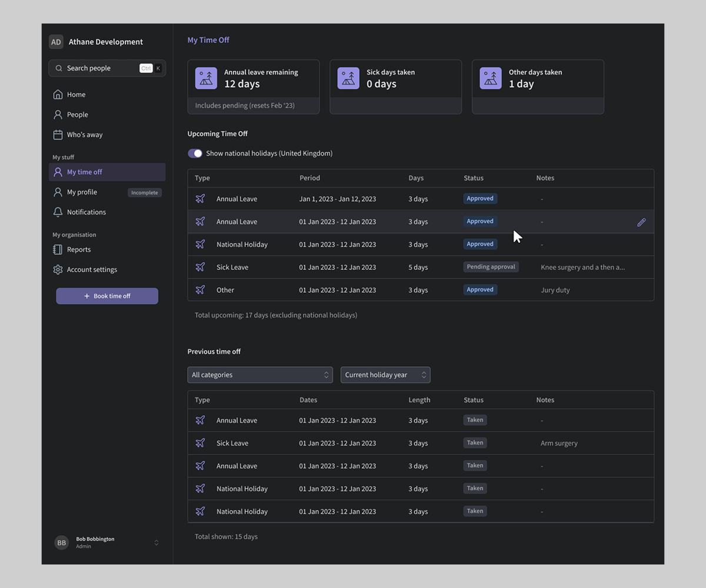This screenshot has width=706, height=588.
Task: Click the airplane icon beside Sick Leave pending row
Action: [200, 268]
